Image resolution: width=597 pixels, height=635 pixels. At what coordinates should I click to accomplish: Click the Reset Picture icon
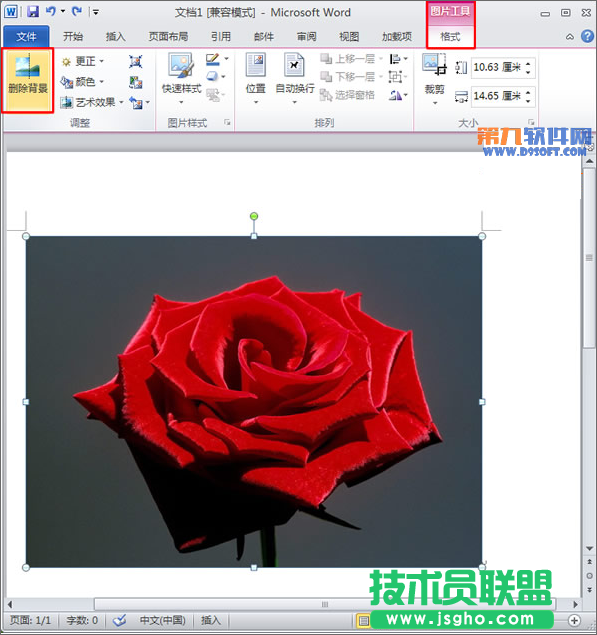135,102
